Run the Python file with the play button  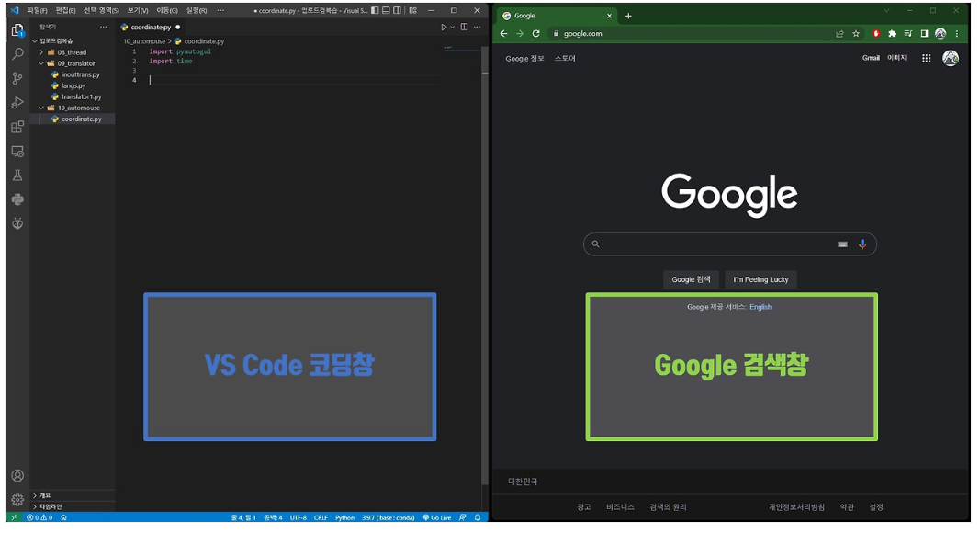coord(444,27)
